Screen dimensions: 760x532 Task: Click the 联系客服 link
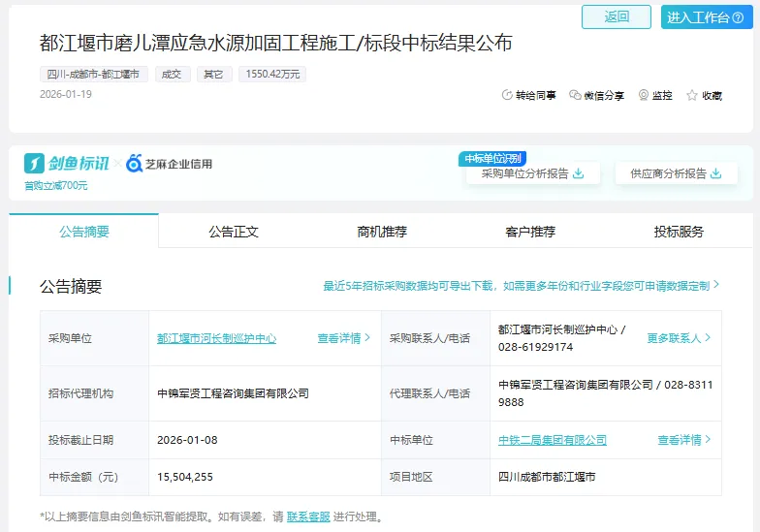pyautogui.click(x=308, y=516)
